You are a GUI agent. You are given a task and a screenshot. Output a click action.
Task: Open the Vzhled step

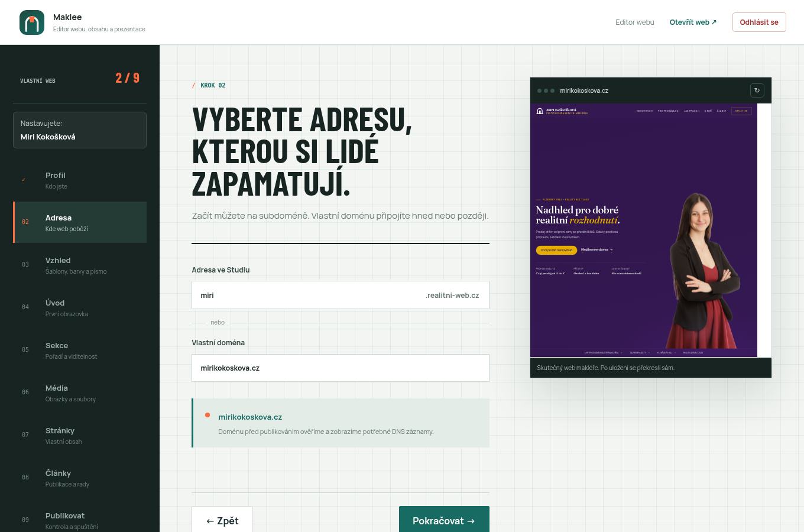point(80,265)
